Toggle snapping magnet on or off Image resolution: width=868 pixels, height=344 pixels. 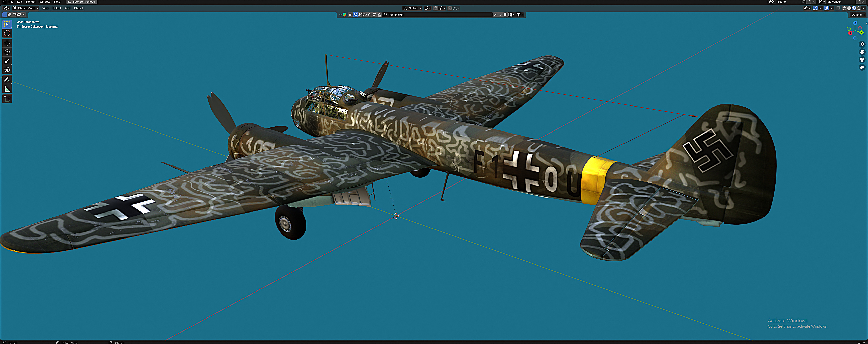tap(436, 8)
